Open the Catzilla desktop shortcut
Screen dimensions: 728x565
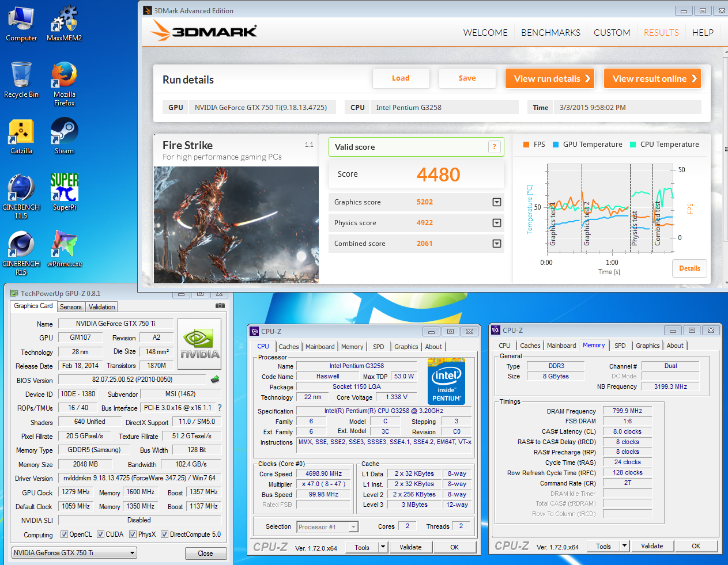(x=21, y=136)
